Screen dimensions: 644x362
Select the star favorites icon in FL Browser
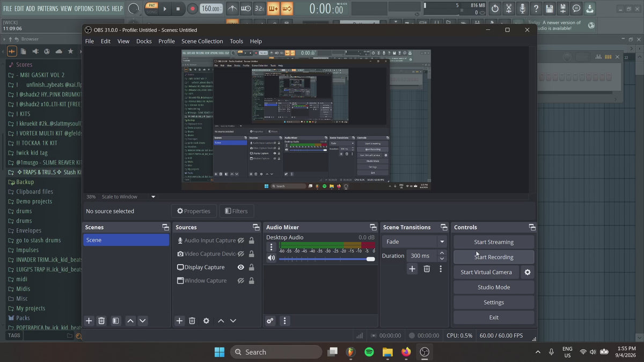pos(70,51)
